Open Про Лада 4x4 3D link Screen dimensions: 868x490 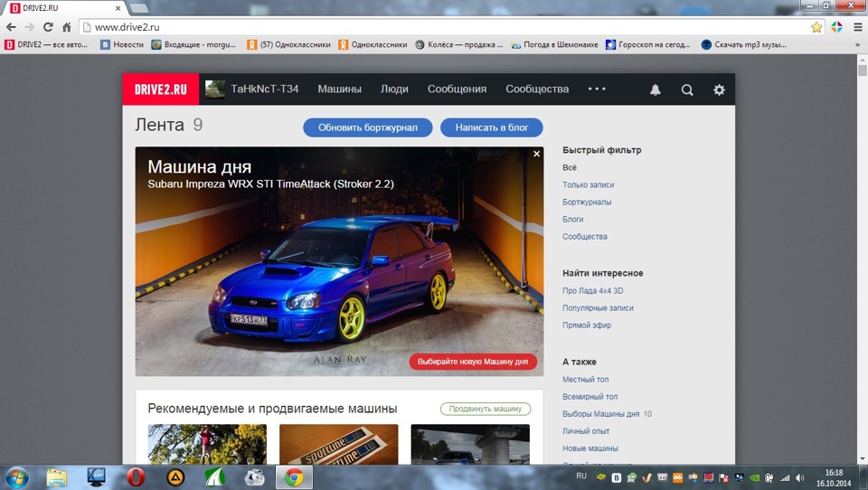point(593,291)
